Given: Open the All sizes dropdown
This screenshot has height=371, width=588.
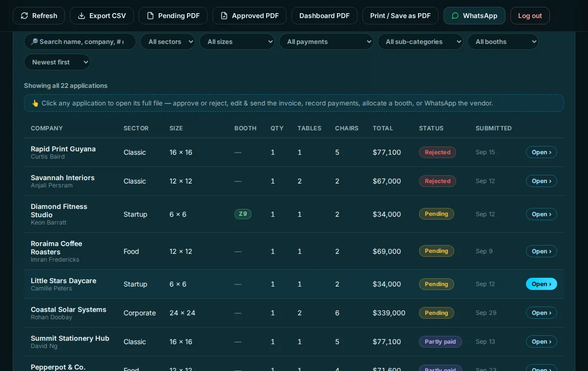Looking at the screenshot, I should pyautogui.click(x=237, y=41).
